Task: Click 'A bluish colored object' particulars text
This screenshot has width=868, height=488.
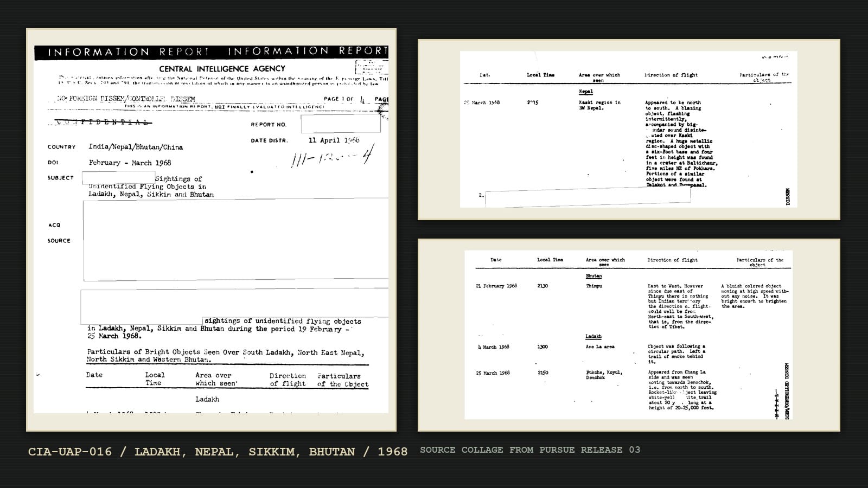Action: [751, 286]
